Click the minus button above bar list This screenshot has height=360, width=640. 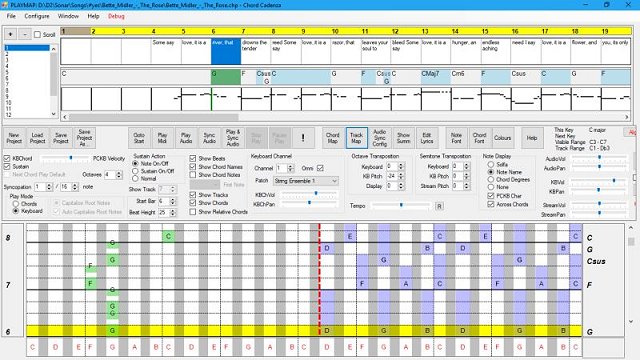[x=24, y=34]
